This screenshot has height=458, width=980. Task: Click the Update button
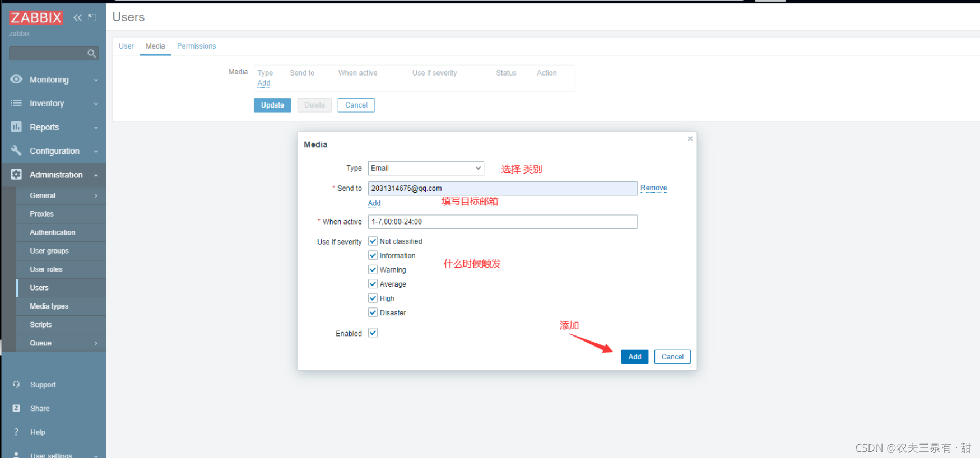coord(272,105)
